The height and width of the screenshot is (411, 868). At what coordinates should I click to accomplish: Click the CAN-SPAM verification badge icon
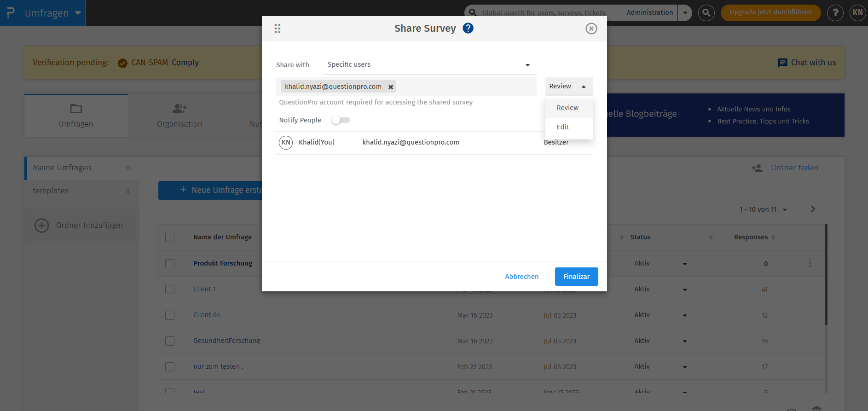pyautogui.click(x=122, y=63)
